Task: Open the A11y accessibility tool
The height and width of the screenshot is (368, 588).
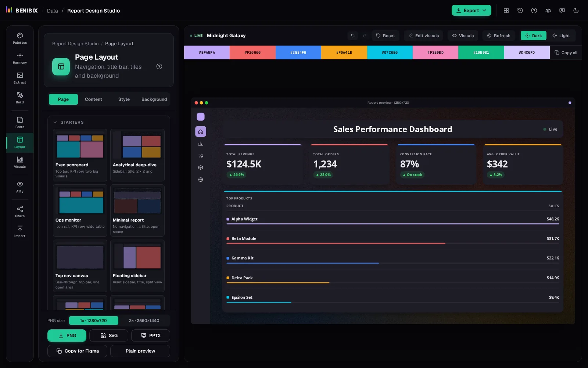Action: pyautogui.click(x=20, y=187)
